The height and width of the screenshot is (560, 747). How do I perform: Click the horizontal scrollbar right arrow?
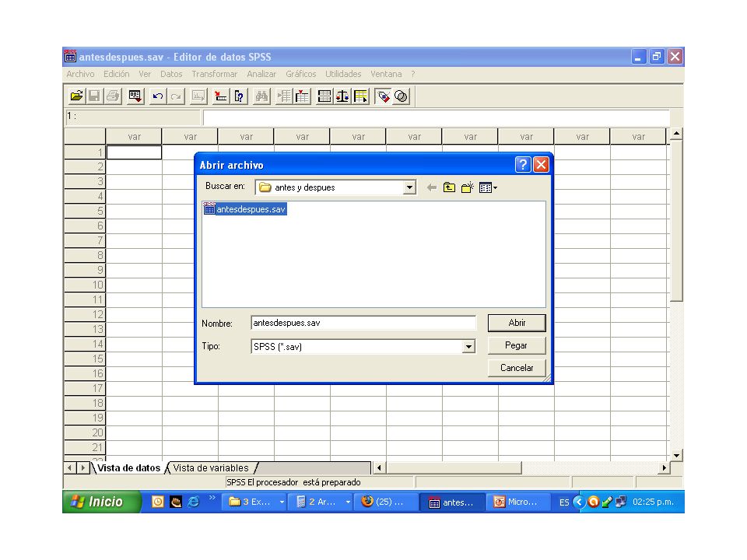click(664, 468)
